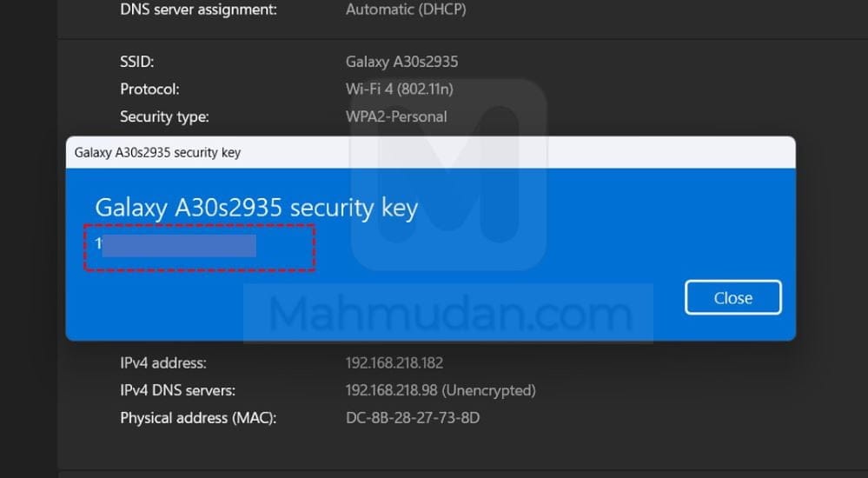Select the SSID label
The width and height of the screenshot is (868, 478).
136,62
